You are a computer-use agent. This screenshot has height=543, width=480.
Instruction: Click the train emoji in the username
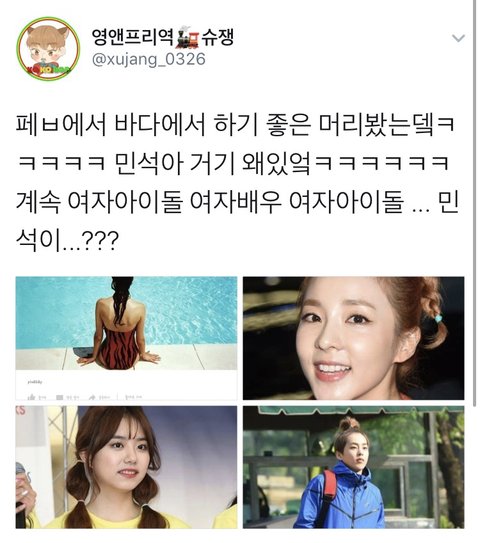tap(188, 37)
